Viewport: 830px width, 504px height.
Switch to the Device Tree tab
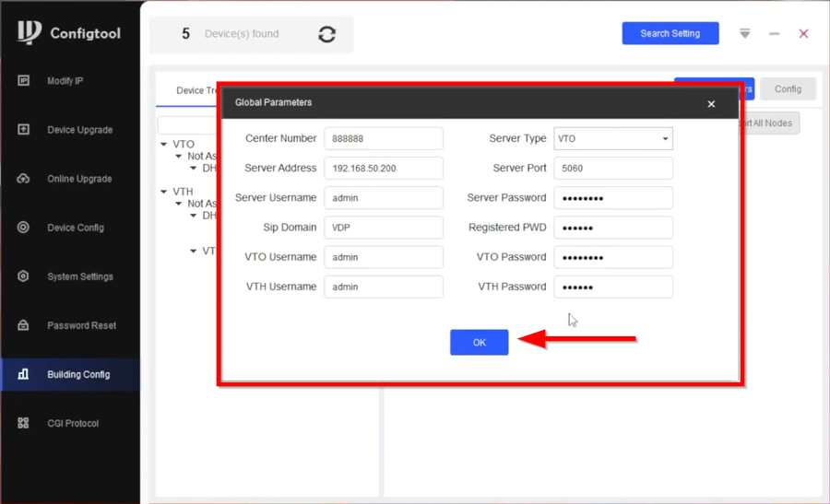coord(196,90)
